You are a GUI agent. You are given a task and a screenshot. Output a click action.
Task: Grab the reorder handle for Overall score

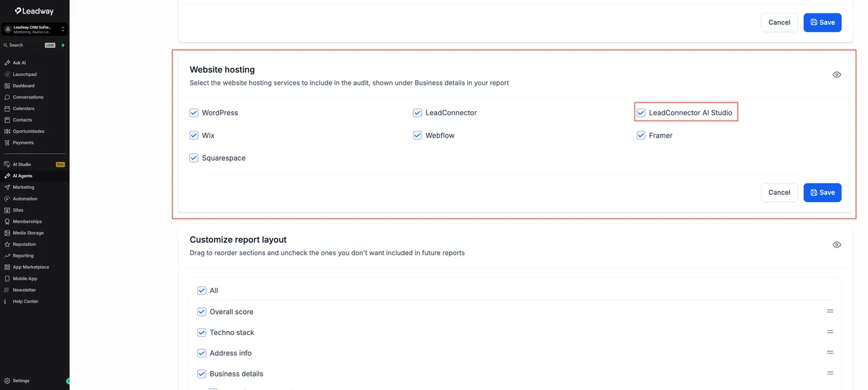[x=830, y=311]
